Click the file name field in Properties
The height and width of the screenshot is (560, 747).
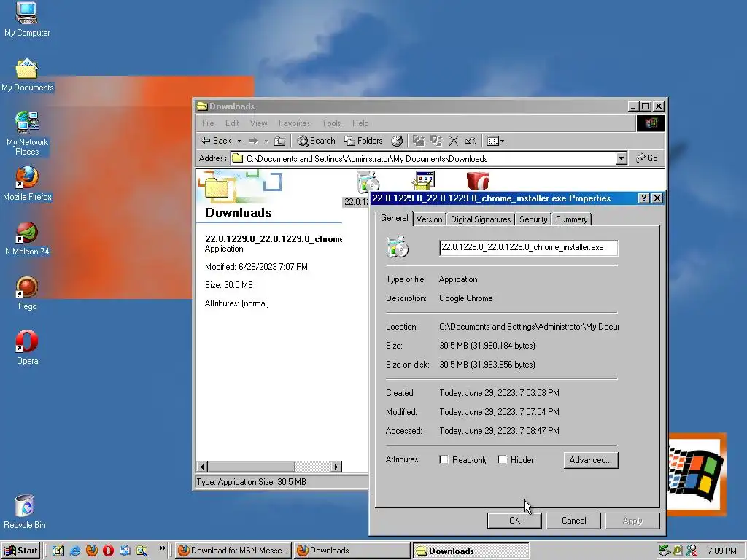pos(528,248)
